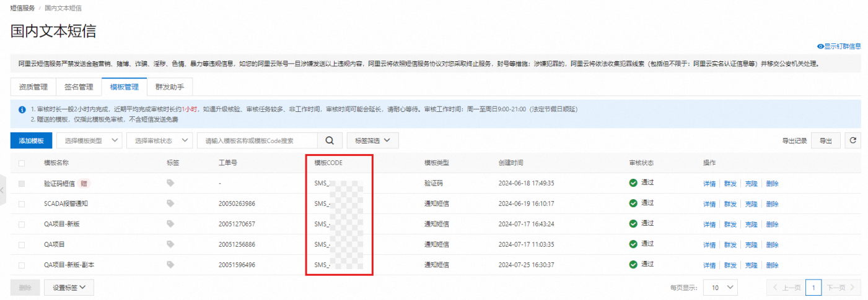
Task: Click the search magnifier icon
Action: coord(330,141)
